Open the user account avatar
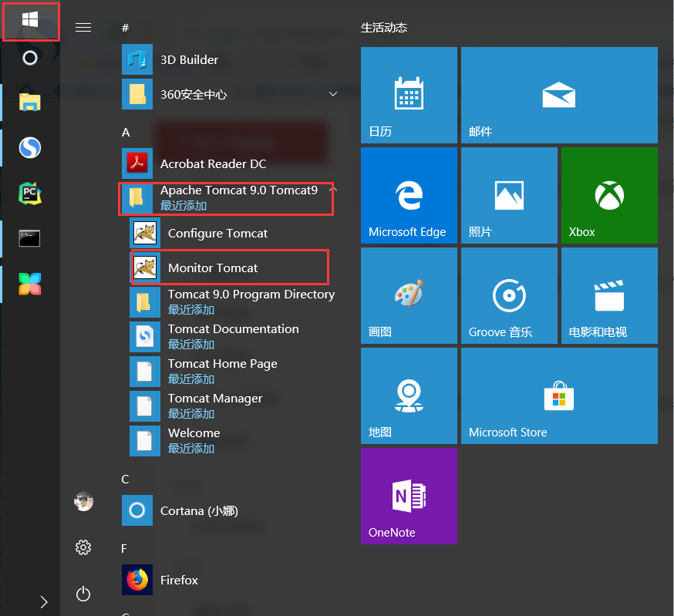The height and width of the screenshot is (616, 674). click(x=83, y=501)
